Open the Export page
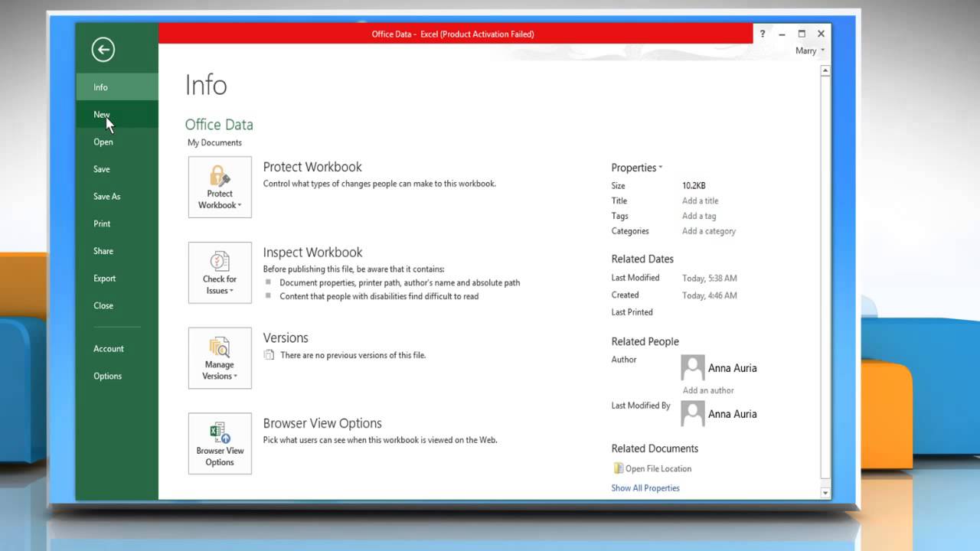 pyautogui.click(x=117, y=279)
